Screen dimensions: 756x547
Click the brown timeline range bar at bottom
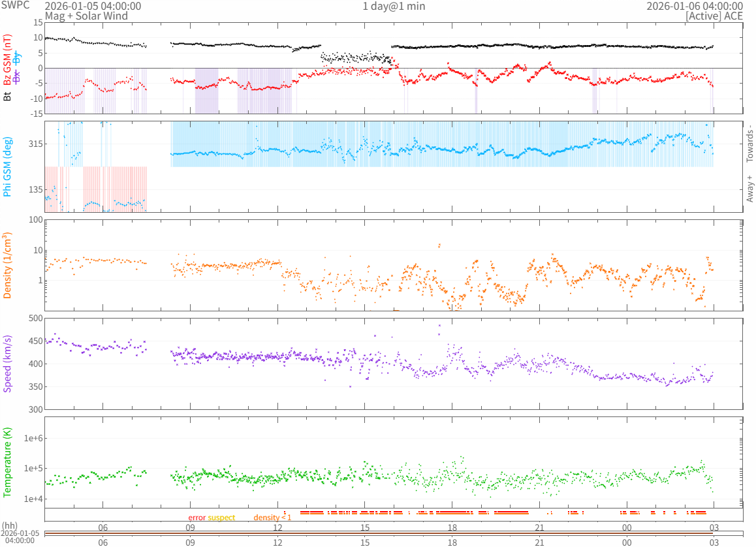tap(379, 534)
